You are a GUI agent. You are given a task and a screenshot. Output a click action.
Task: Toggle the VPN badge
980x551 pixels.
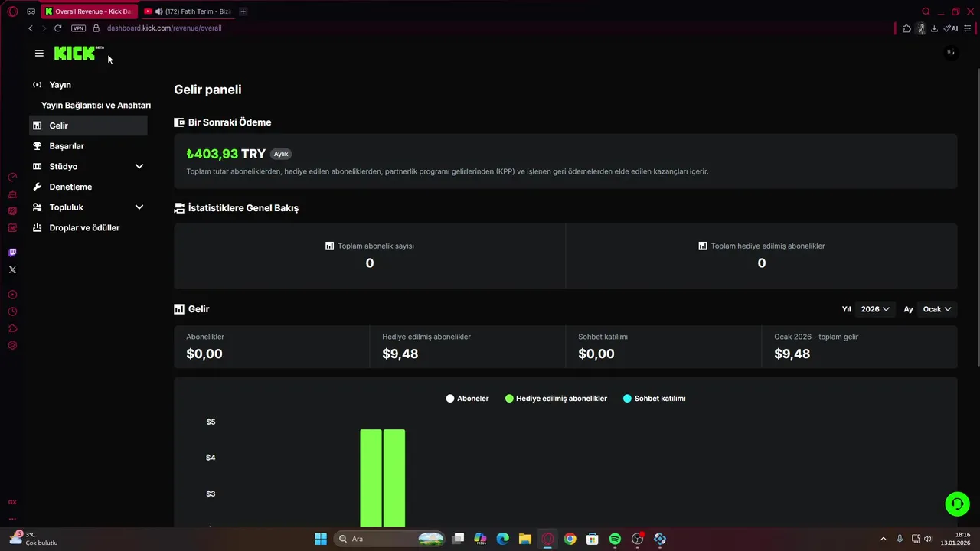78,28
